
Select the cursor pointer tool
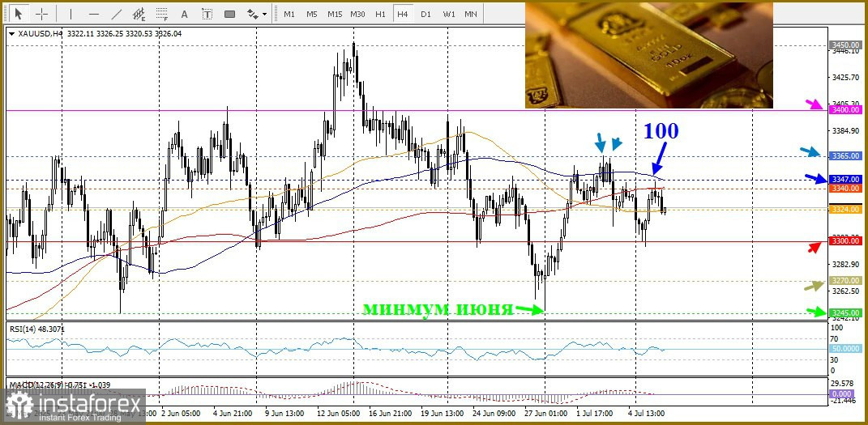click(x=19, y=14)
